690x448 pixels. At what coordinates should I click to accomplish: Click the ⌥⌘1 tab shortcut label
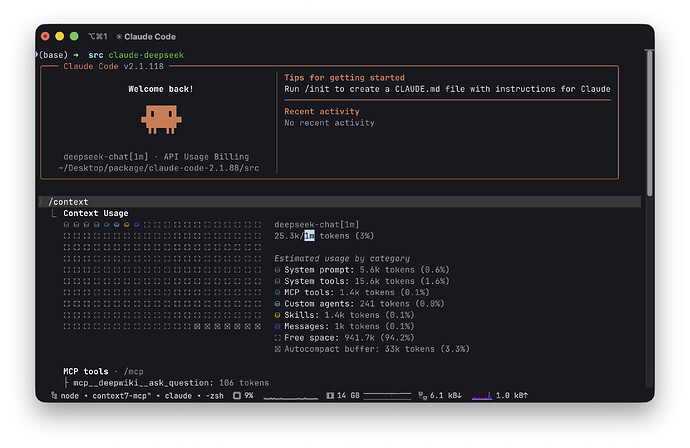click(x=98, y=37)
